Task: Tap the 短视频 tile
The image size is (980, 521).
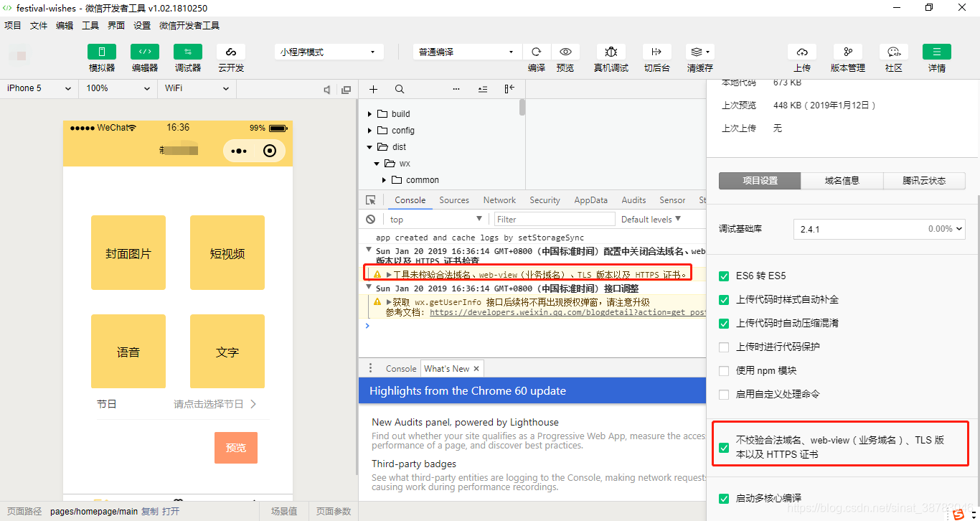Action: (x=227, y=253)
